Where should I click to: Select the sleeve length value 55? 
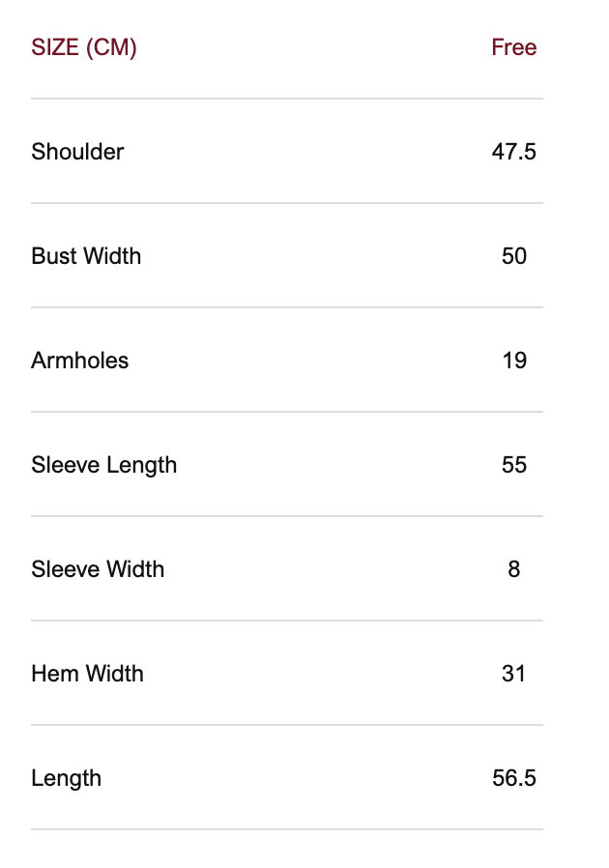click(513, 465)
